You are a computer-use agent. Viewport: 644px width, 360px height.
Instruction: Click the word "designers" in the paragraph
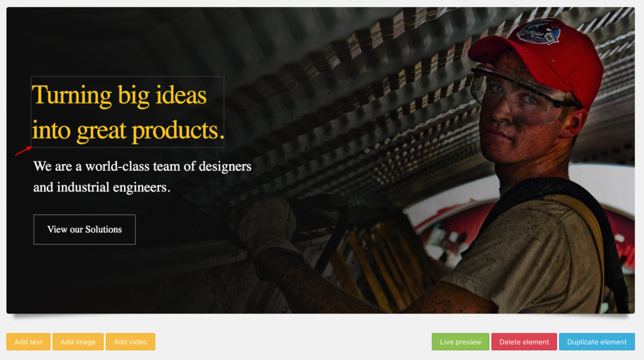(x=225, y=167)
